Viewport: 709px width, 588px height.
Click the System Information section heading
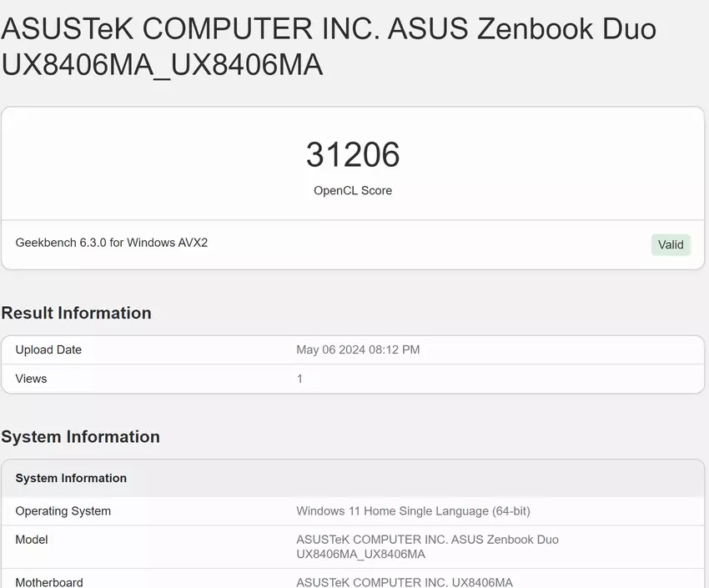click(80, 436)
